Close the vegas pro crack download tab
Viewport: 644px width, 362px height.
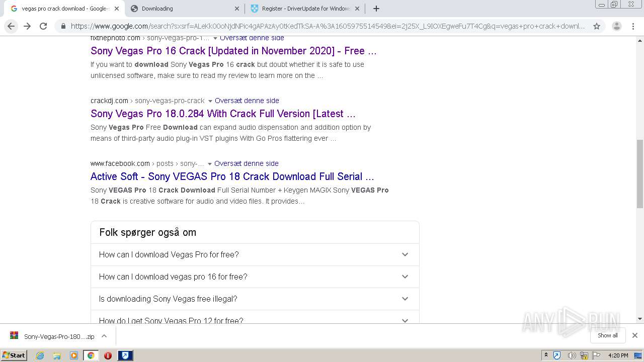(117, 9)
